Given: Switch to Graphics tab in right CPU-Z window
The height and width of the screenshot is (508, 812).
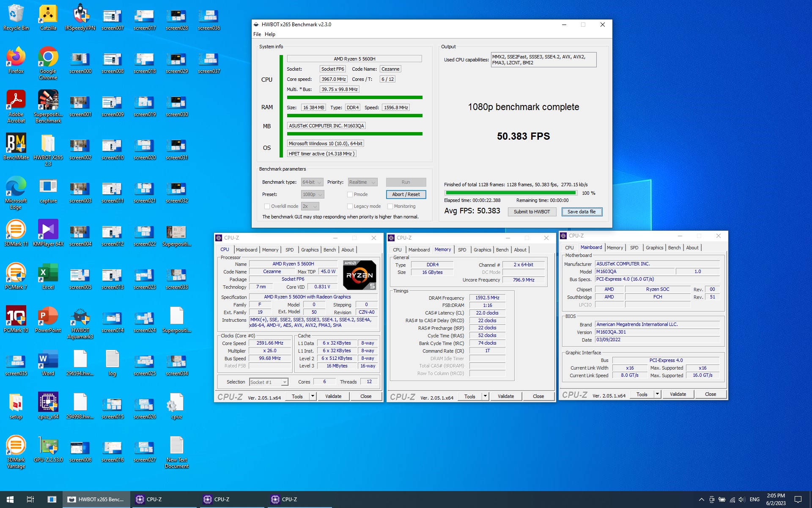Looking at the screenshot, I should (654, 248).
